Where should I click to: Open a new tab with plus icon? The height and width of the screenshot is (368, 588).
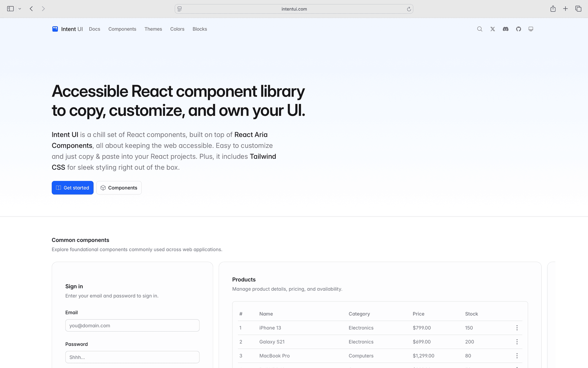[x=565, y=9]
